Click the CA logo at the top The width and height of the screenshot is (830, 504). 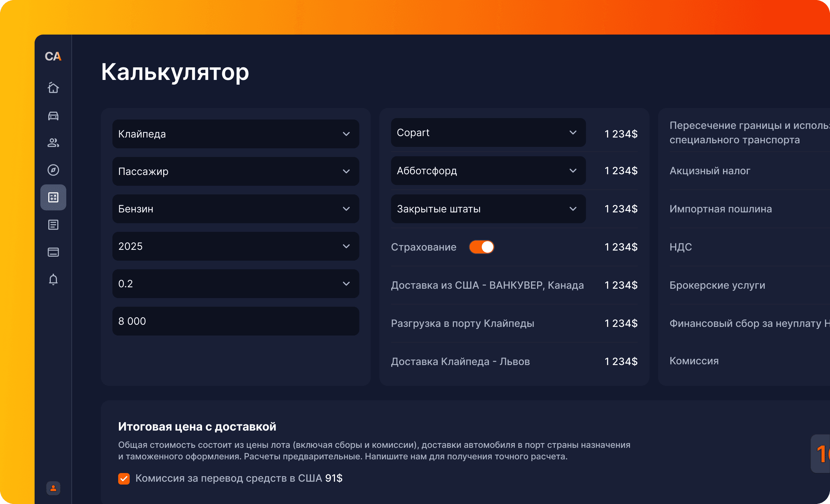[x=53, y=56]
